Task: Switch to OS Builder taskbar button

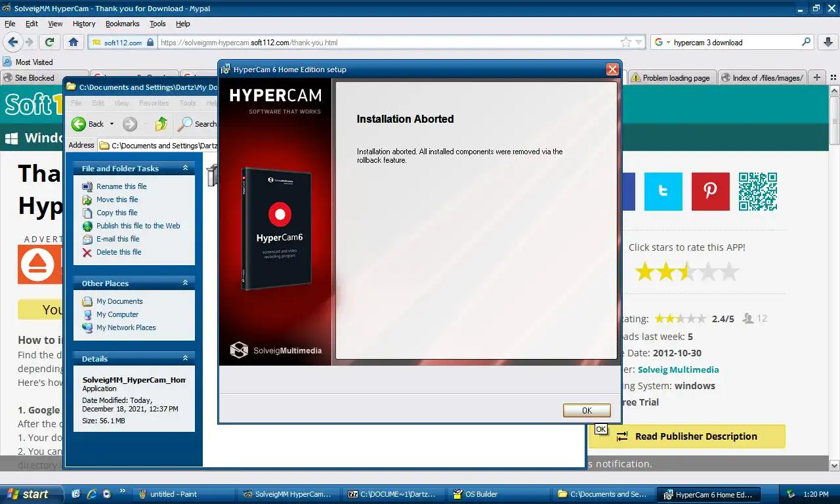Action: click(x=497, y=494)
